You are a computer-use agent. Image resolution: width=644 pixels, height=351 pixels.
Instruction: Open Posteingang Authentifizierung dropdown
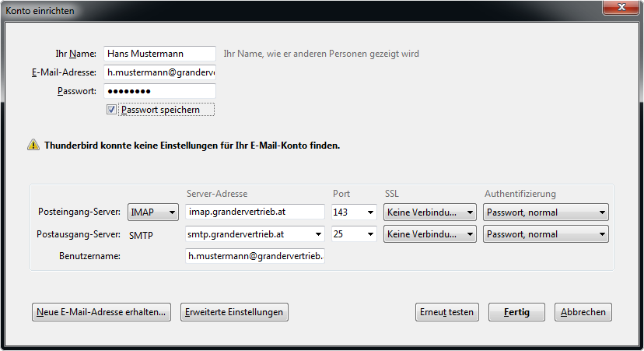click(545, 212)
